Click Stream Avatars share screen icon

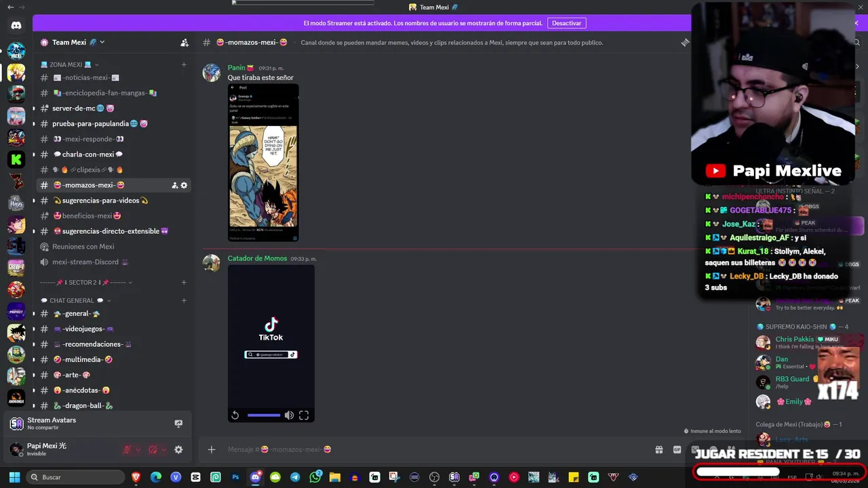click(178, 424)
